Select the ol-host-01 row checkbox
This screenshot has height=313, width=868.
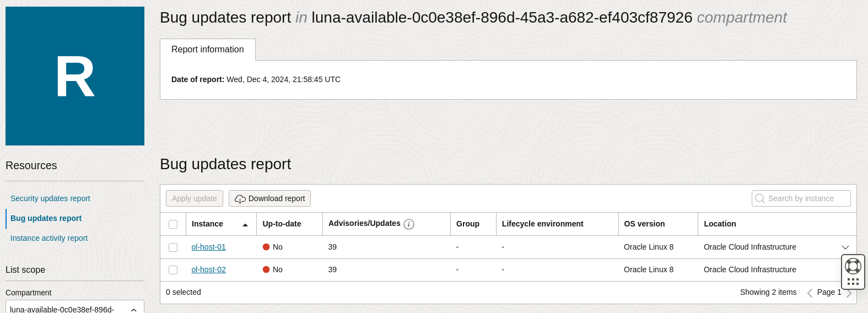[x=173, y=247]
